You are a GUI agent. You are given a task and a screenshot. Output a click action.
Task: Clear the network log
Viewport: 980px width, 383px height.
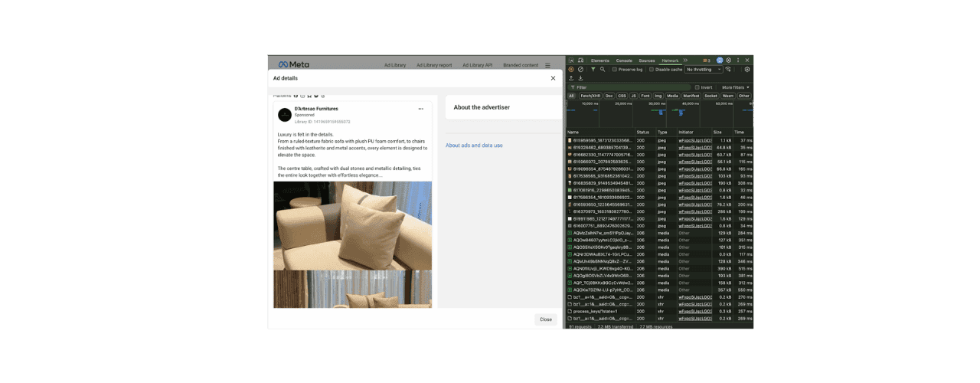(x=580, y=69)
